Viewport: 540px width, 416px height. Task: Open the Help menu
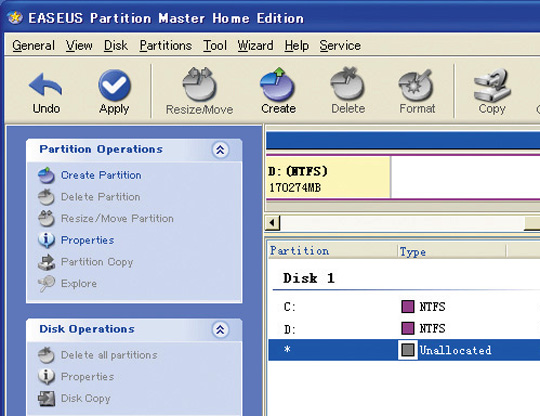pyautogui.click(x=297, y=45)
